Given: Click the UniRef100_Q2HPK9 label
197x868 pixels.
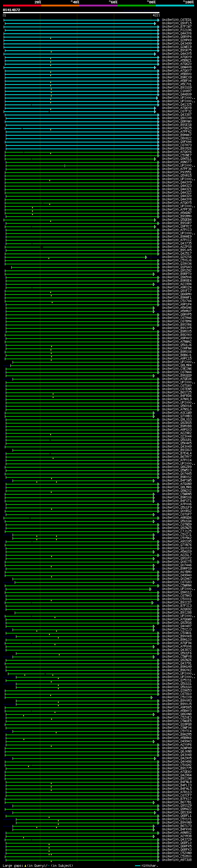Looking at the screenshot, I should pyautogui.click(x=176, y=40).
